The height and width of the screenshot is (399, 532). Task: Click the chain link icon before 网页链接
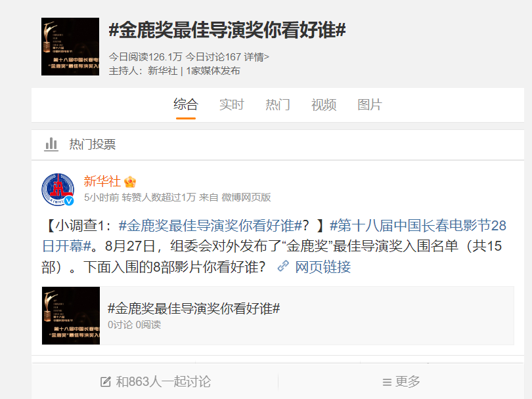pyautogui.click(x=283, y=266)
